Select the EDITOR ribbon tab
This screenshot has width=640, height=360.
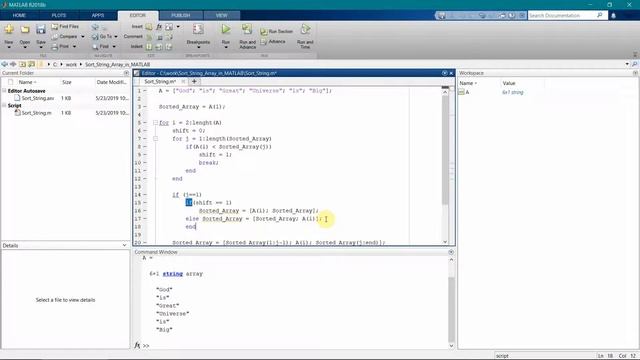point(138,16)
